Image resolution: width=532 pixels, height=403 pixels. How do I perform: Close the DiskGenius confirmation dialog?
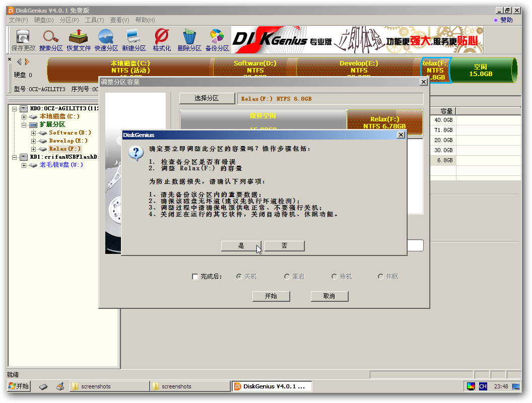[401, 135]
